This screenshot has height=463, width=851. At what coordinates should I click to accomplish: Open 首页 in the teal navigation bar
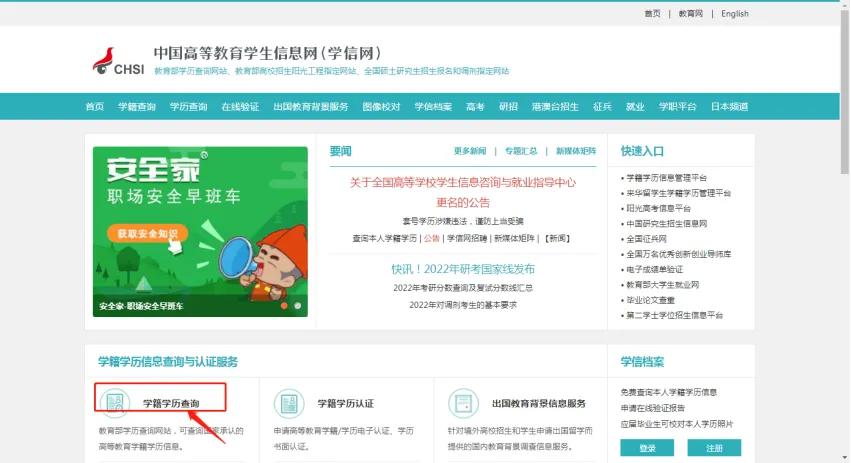pyautogui.click(x=94, y=106)
